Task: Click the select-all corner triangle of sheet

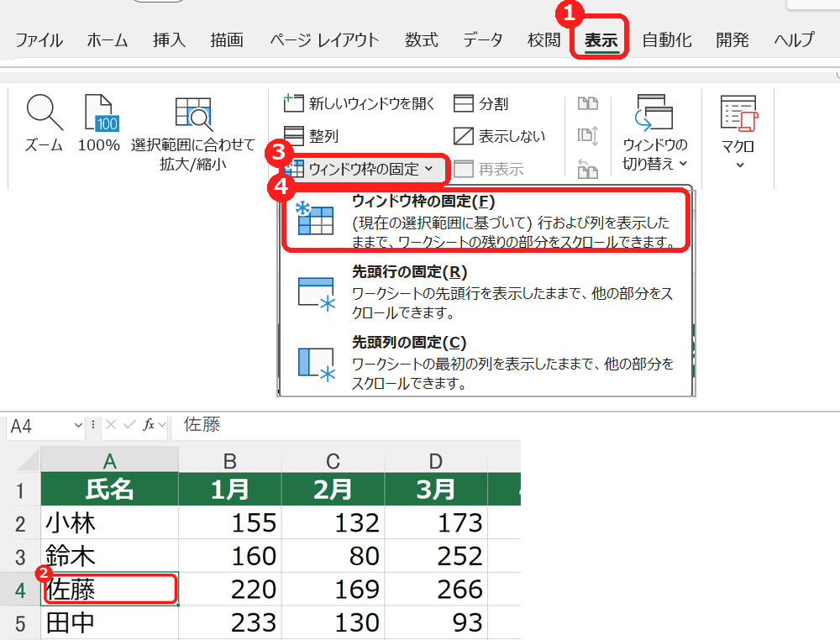Action: (26, 460)
